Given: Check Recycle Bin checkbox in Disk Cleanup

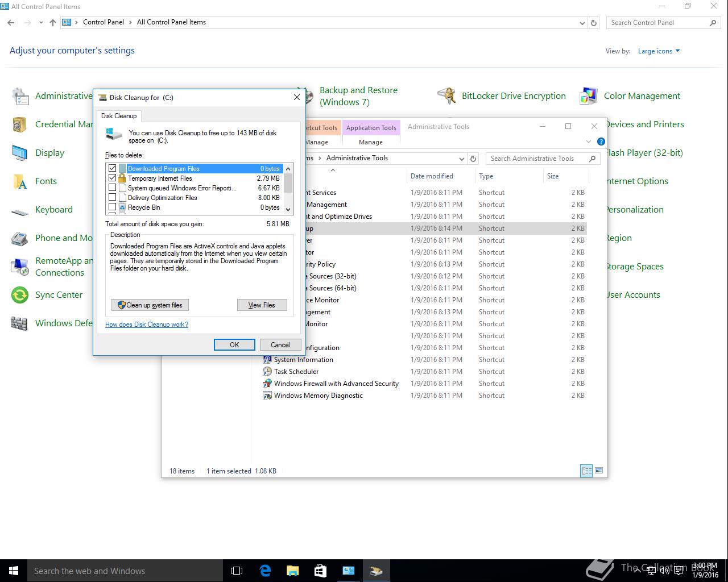Looking at the screenshot, I should click(112, 207).
